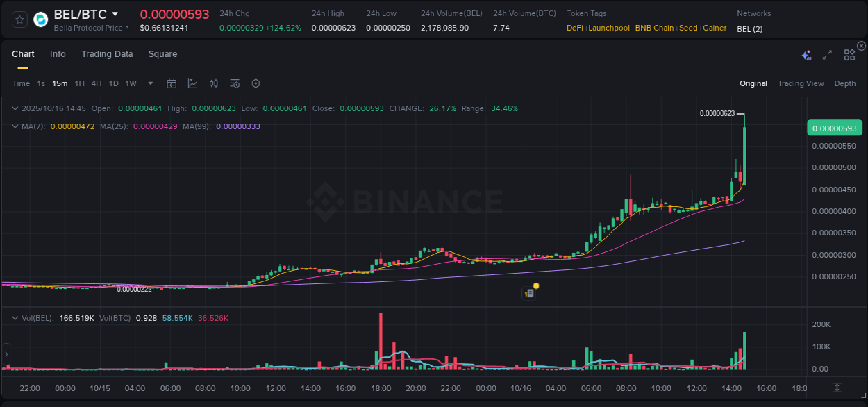Open the DeFi token tag link
The image size is (868, 407).
pos(574,28)
